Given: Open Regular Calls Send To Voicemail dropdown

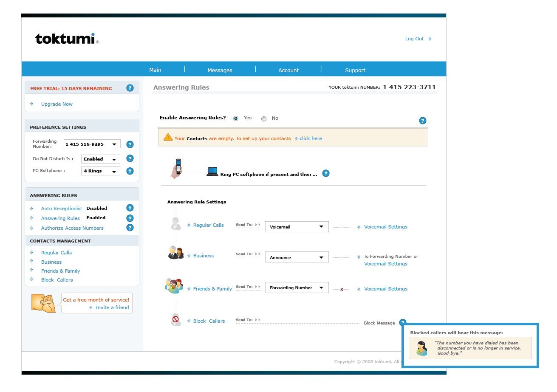Looking at the screenshot, I should pyautogui.click(x=297, y=227).
